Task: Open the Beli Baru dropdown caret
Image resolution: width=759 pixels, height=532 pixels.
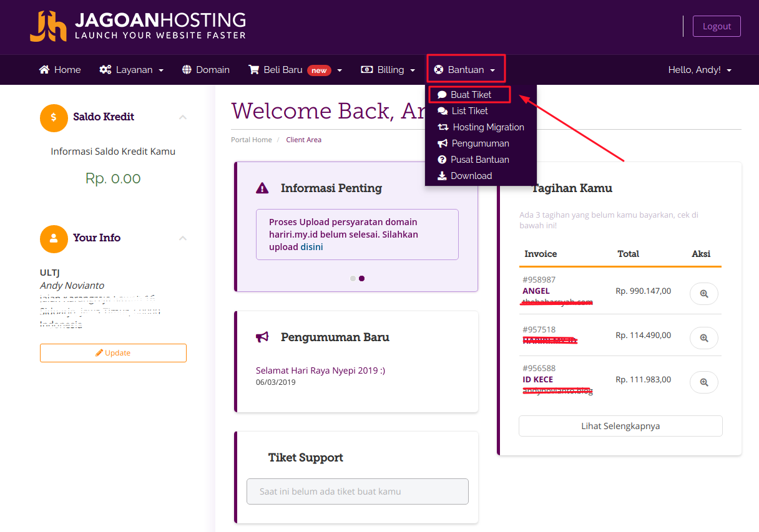Action: (340, 70)
